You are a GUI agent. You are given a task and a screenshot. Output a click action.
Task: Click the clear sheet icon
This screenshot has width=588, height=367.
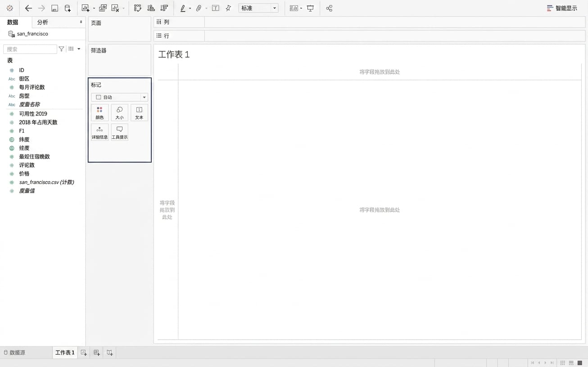coord(115,8)
